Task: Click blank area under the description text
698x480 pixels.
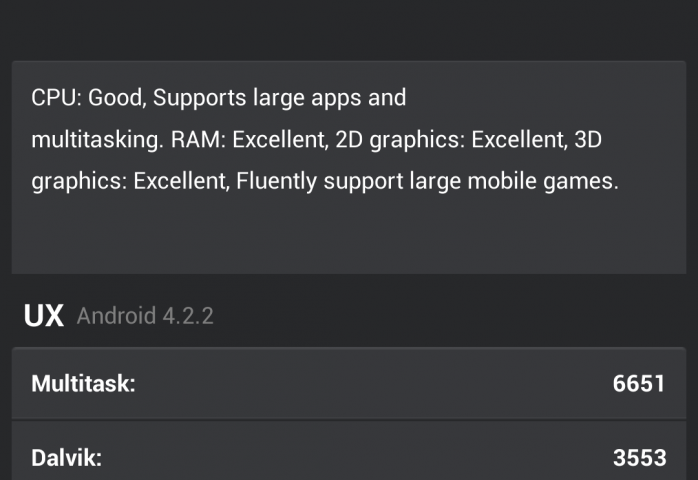Action: 349,238
